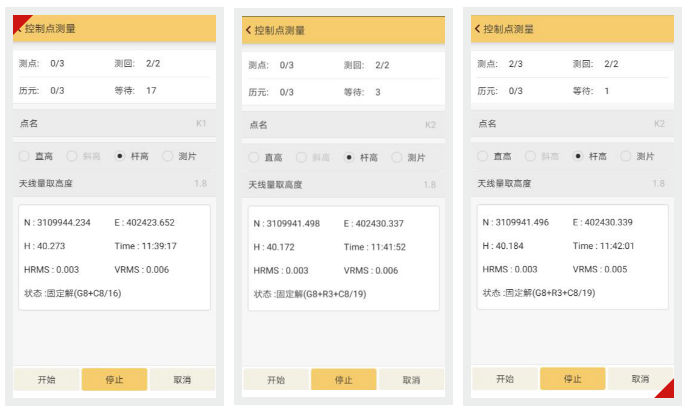Tap the result box with Time 11:39:17
Screen dimensions: 688x412
(x=113, y=257)
